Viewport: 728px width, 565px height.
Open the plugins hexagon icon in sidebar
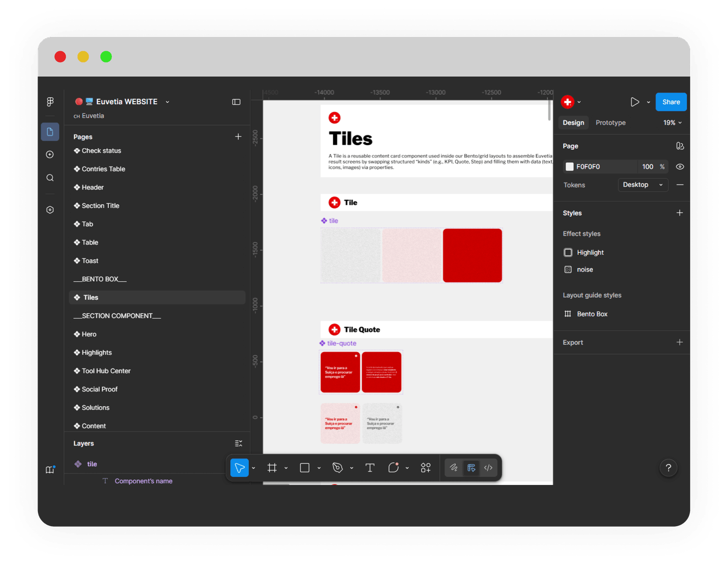pos(50,210)
